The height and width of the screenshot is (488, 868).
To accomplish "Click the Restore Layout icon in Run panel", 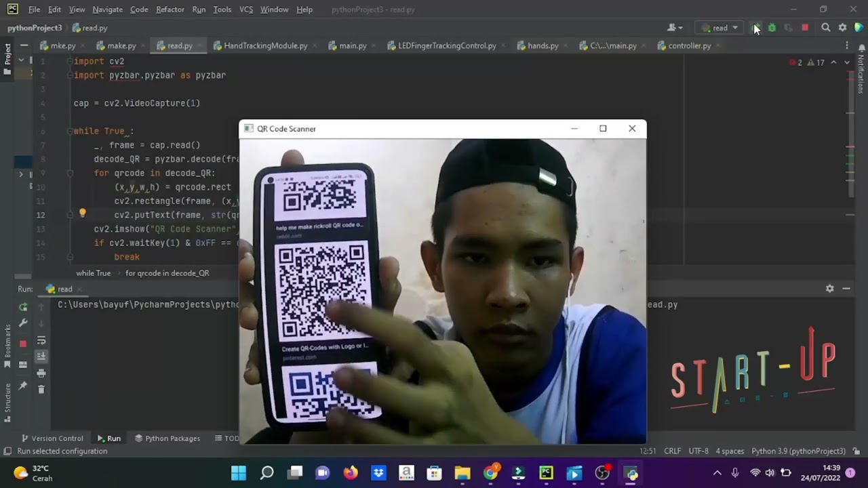I will pos(23,365).
